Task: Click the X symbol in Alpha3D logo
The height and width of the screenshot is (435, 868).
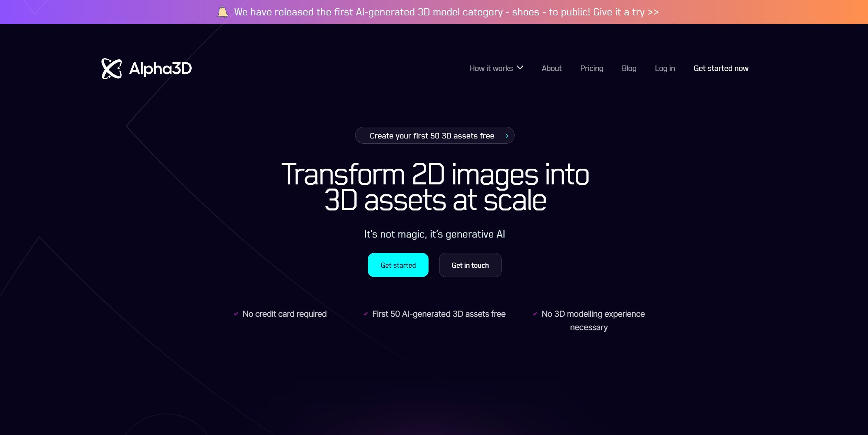Action: [111, 68]
